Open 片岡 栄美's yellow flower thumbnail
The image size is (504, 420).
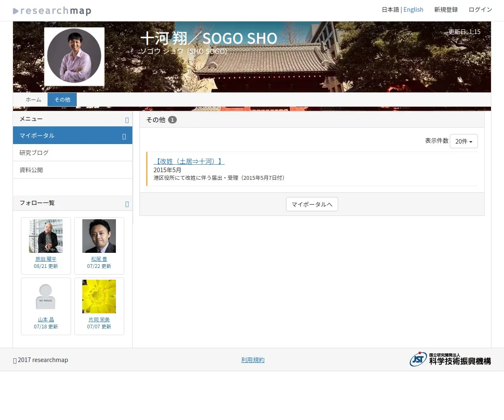click(x=99, y=297)
